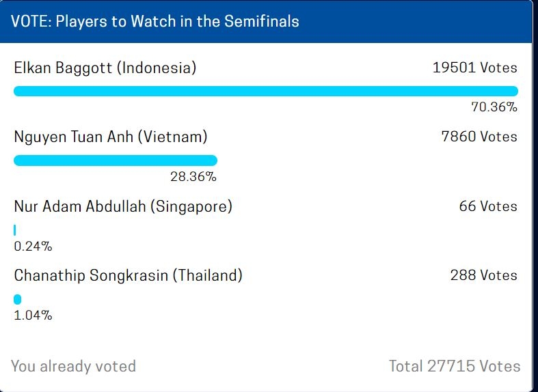Select Elkan Baggott (Indonesia) option
Screen dimensions: 538x392
click(x=105, y=68)
